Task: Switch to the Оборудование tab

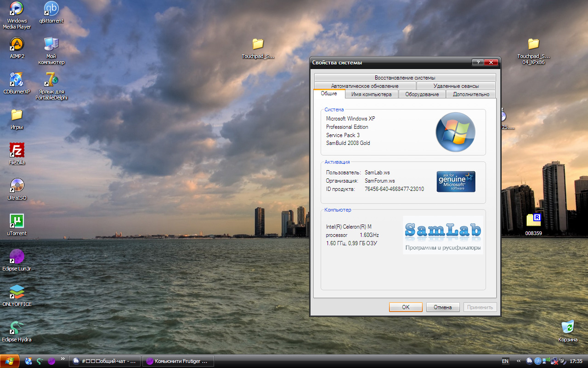Action: click(422, 94)
